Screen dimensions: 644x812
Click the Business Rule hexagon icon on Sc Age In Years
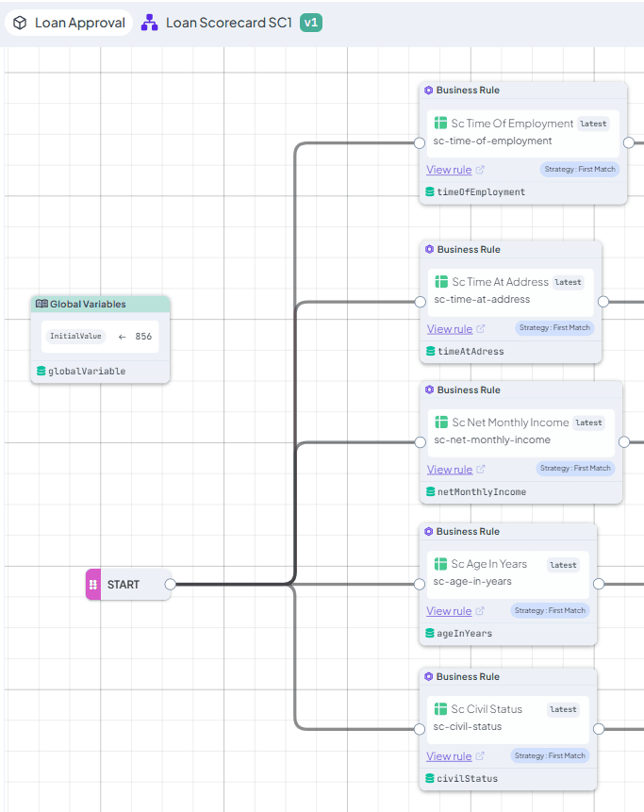tap(429, 531)
